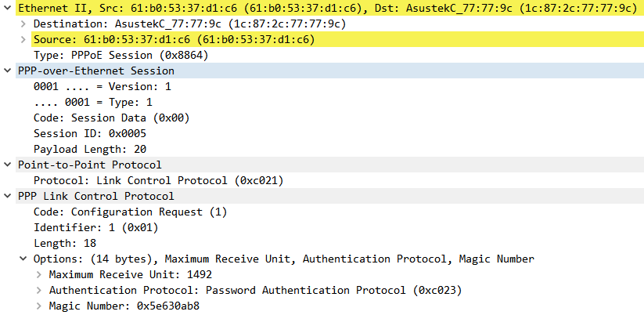Collapse the PPP-over-Ethernet Session arrow
The width and height of the screenshot is (644, 315).
tap(7, 71)
